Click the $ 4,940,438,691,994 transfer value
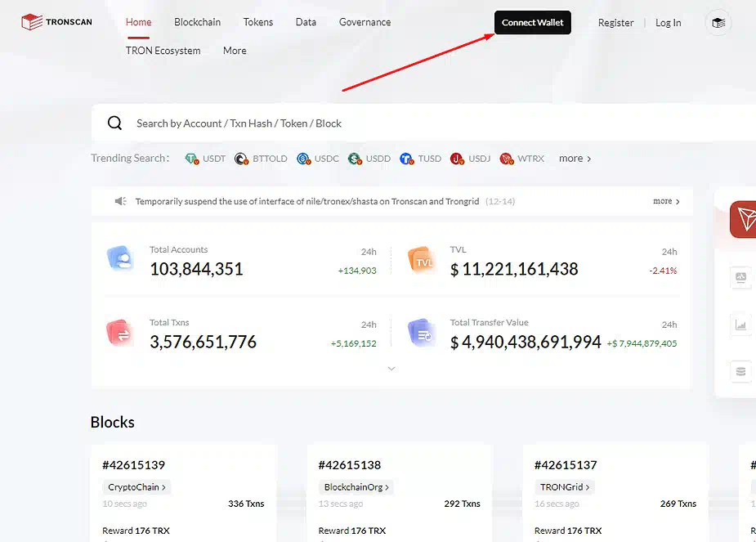 point(526,342)
